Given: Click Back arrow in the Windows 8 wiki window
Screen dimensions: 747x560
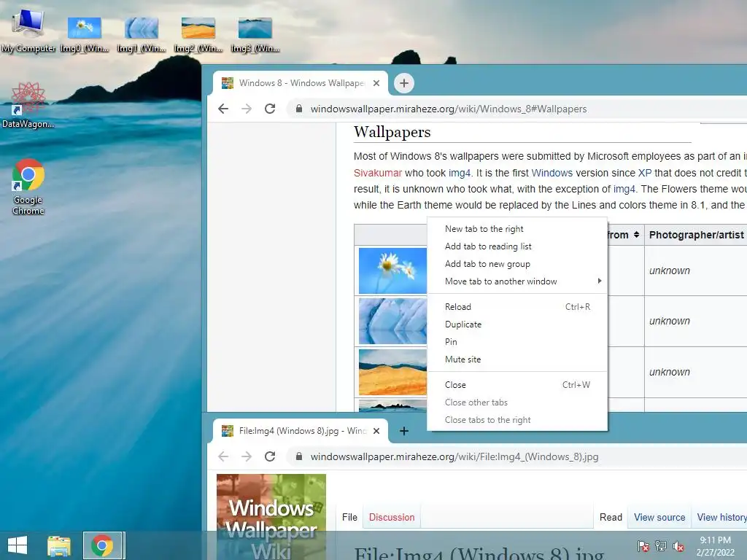Looking at the screenshot, I should 223,109.
